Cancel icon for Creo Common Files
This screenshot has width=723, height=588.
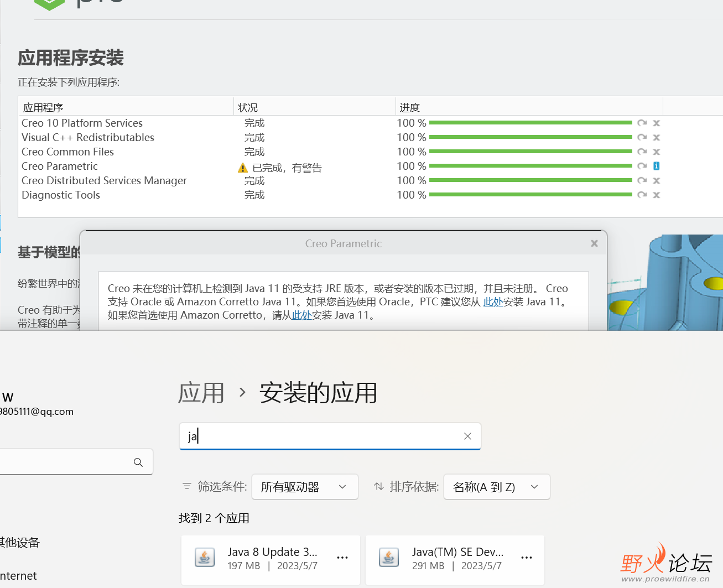tap(657, 152)
